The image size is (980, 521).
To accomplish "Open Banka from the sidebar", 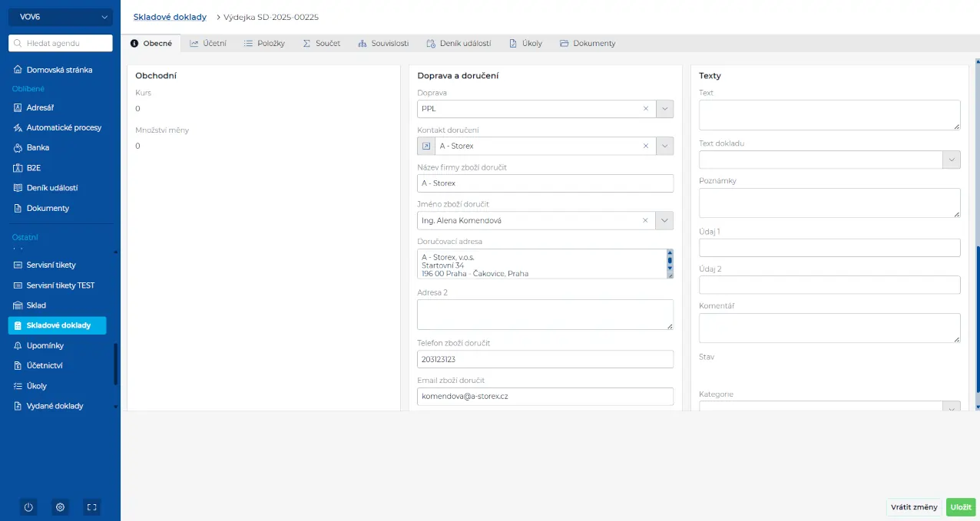I will click(x=38, y=147).
